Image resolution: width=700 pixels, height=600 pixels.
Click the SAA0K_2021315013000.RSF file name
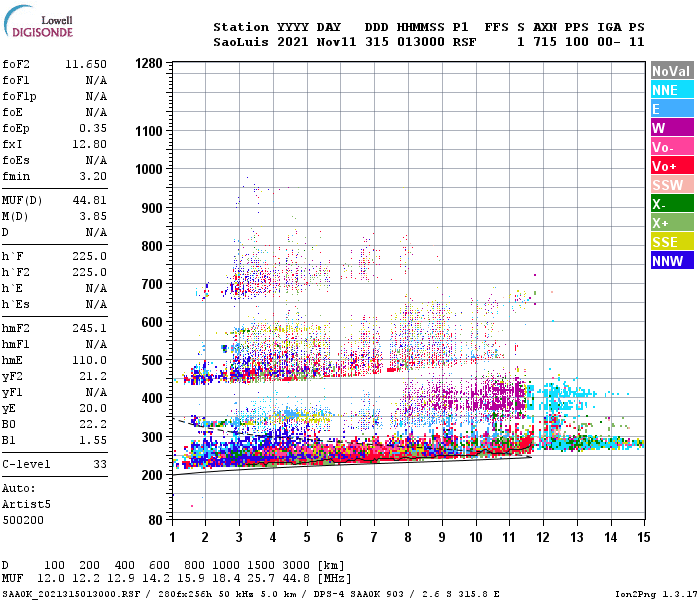71,594
